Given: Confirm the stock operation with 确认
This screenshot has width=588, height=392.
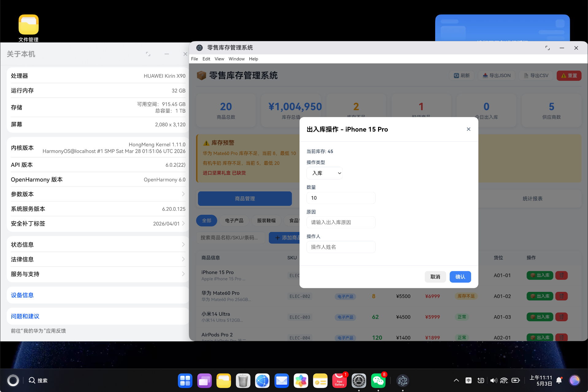Looking at the screenshot, I should [x=460, y=276].
